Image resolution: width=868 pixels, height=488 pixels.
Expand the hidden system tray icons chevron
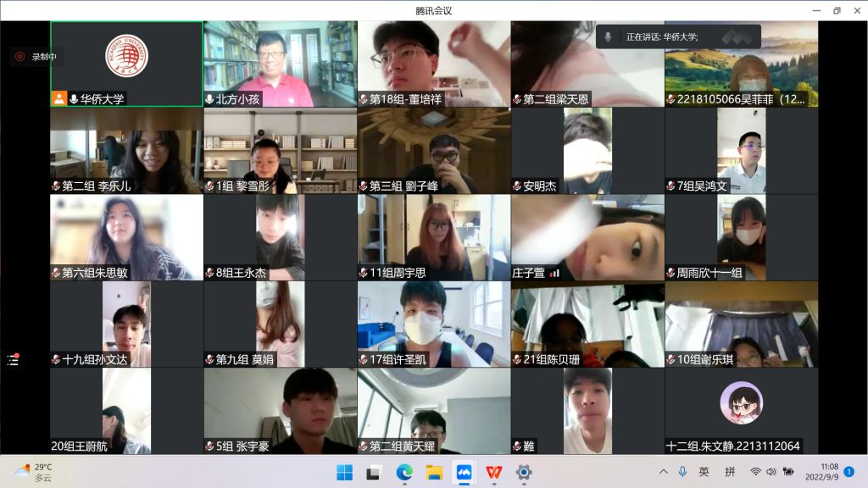coord(664,472)
